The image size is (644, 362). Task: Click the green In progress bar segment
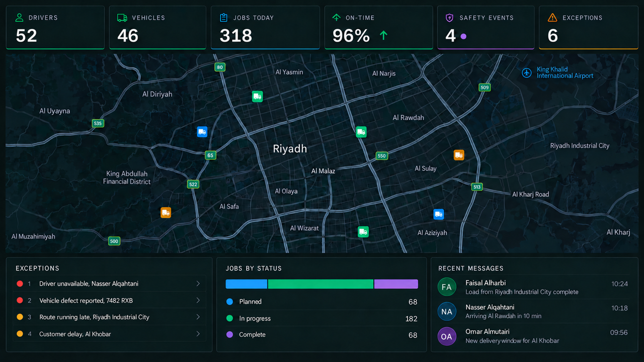(320, 284)
